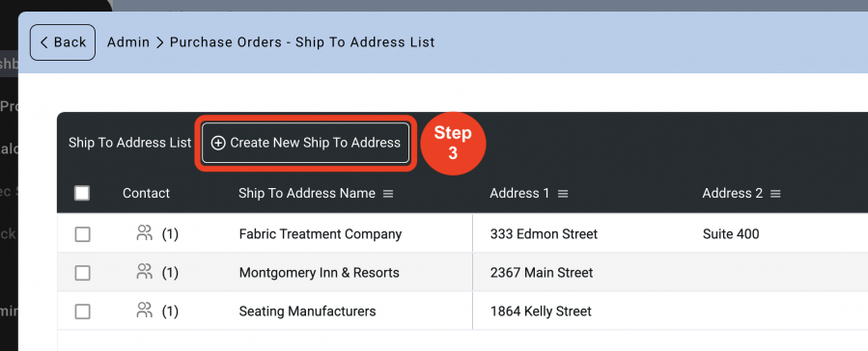Click the plus icon in Create New button

(x=218, y=143)
